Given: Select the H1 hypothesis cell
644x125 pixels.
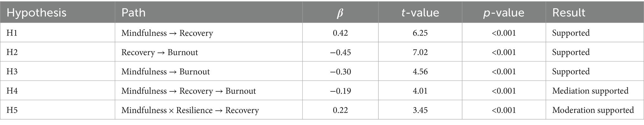Looking at the screenshot, I should [12, 33].
